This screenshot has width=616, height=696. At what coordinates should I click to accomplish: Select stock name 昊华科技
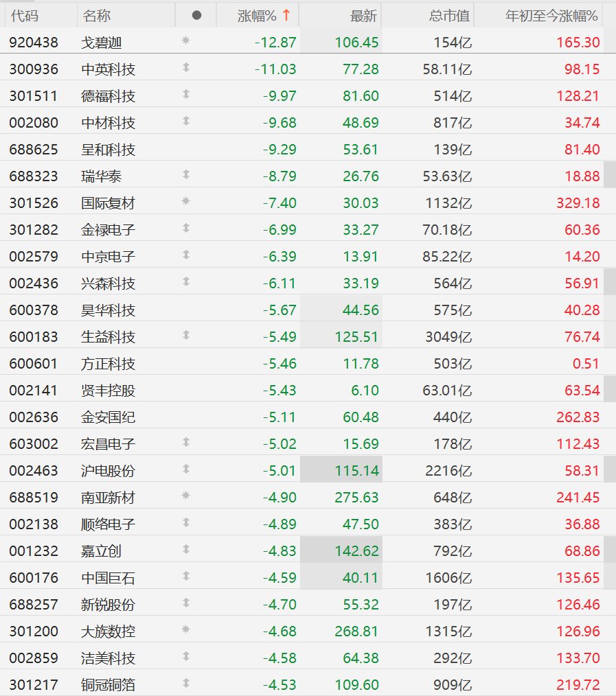(108, 310)
